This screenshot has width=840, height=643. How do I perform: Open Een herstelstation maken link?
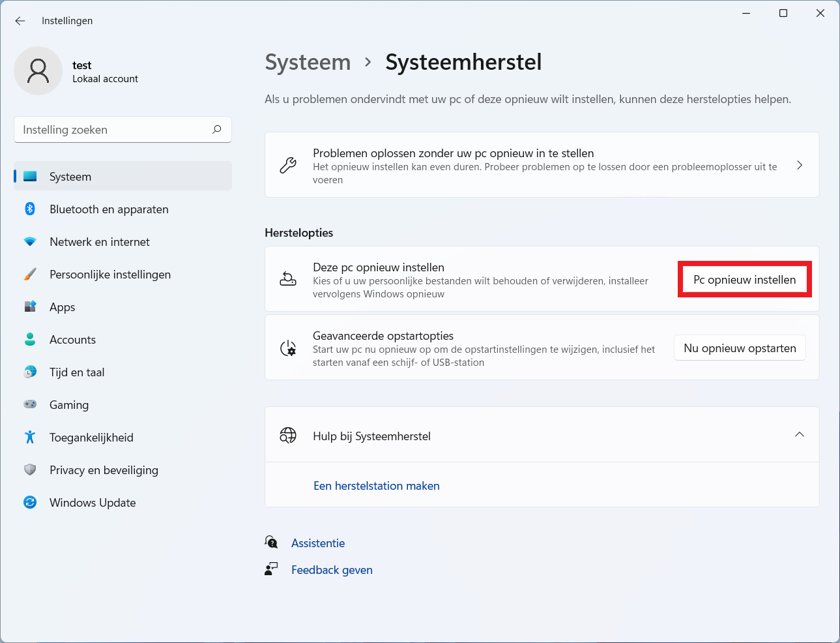377,485
